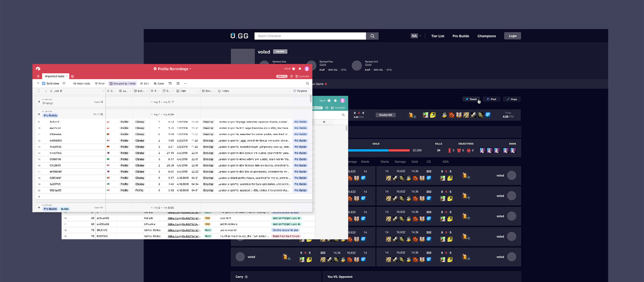Image resolution: width=644 pixels, height=282 pixels.
Task: Open row height icon in view toolbar
Action: click(x=170, y=84)
